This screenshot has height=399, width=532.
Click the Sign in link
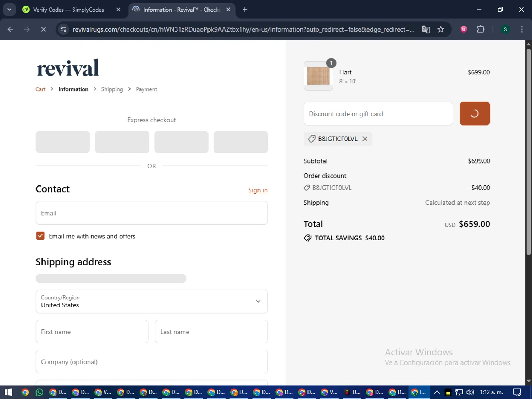tap(258, 190)
